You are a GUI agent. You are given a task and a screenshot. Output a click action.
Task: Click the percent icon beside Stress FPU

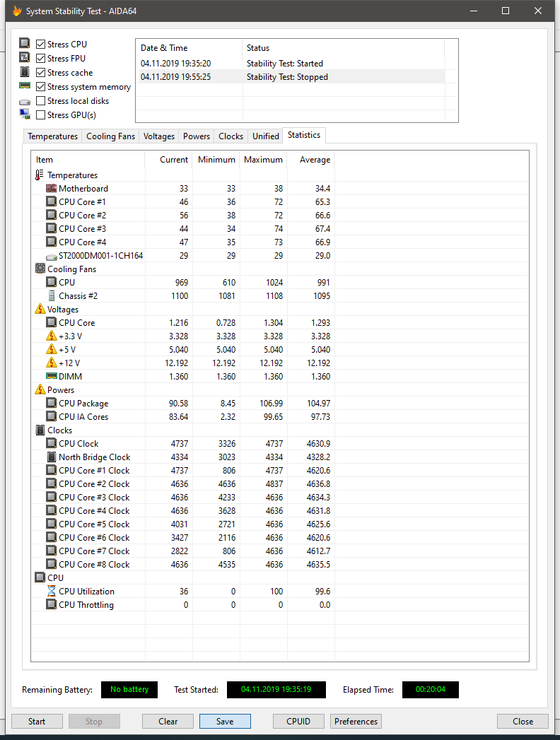[x=25, y=57]
